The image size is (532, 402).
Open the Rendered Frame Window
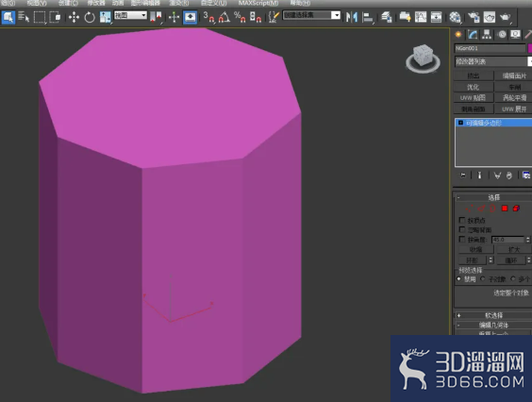(x=490, y=17)
